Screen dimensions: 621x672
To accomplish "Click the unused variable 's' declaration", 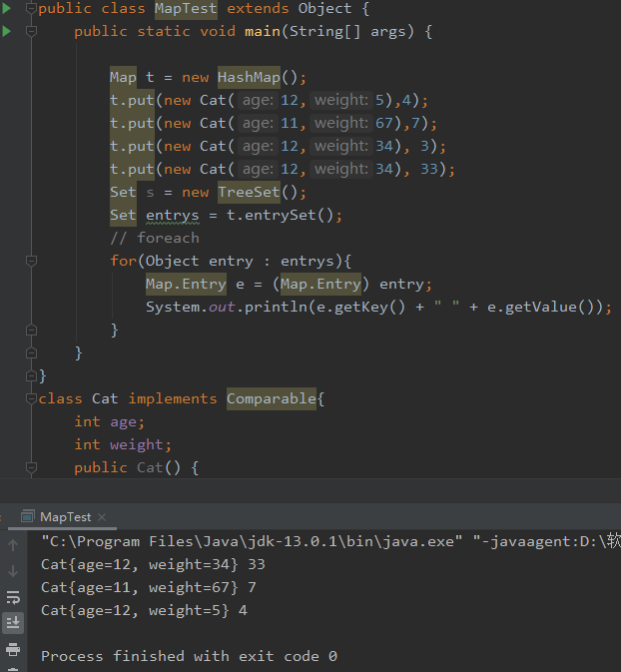I will [x=150, y=193].
